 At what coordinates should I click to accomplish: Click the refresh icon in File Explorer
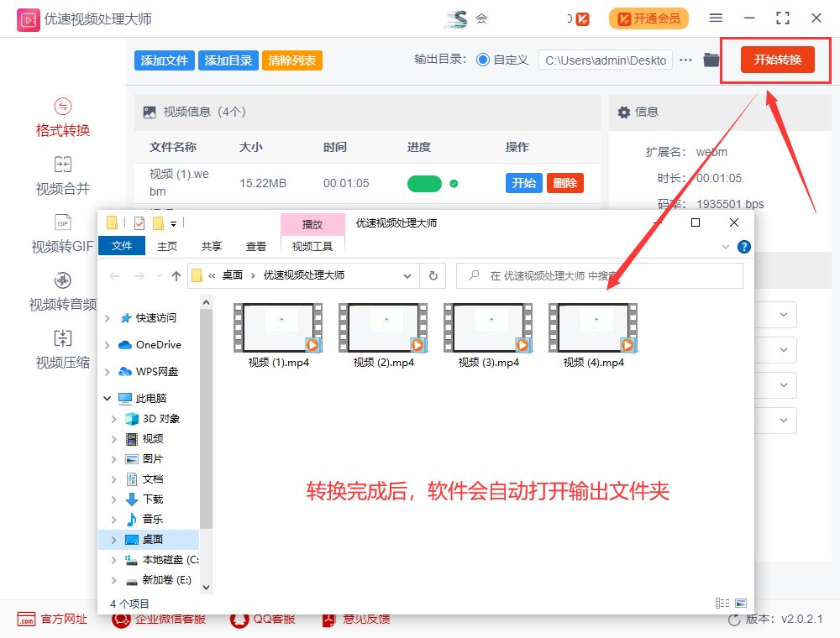[432, 275]
